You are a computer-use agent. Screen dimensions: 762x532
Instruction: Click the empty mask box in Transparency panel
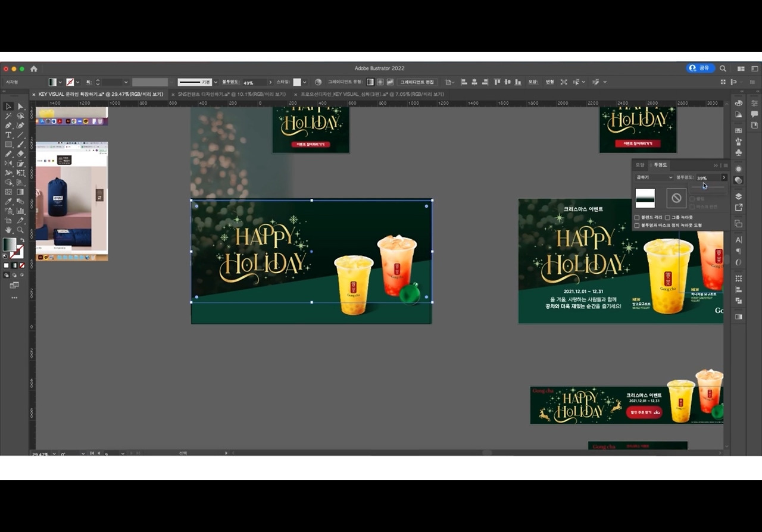(676, 198)
